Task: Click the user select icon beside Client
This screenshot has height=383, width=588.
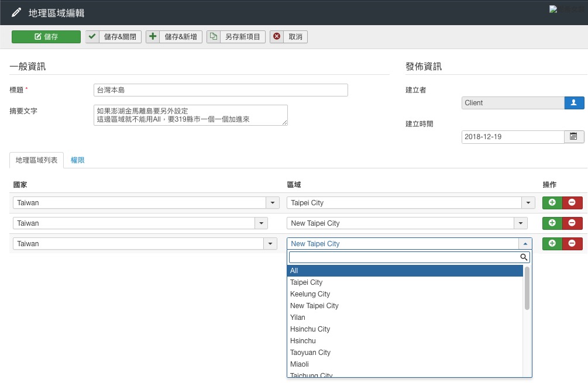Action: [574, 103]
